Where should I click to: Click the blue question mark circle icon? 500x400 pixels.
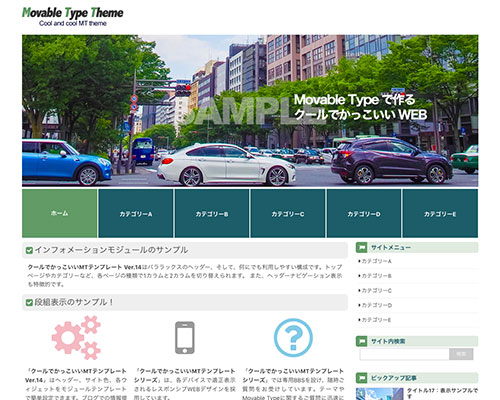coord(293,338)
